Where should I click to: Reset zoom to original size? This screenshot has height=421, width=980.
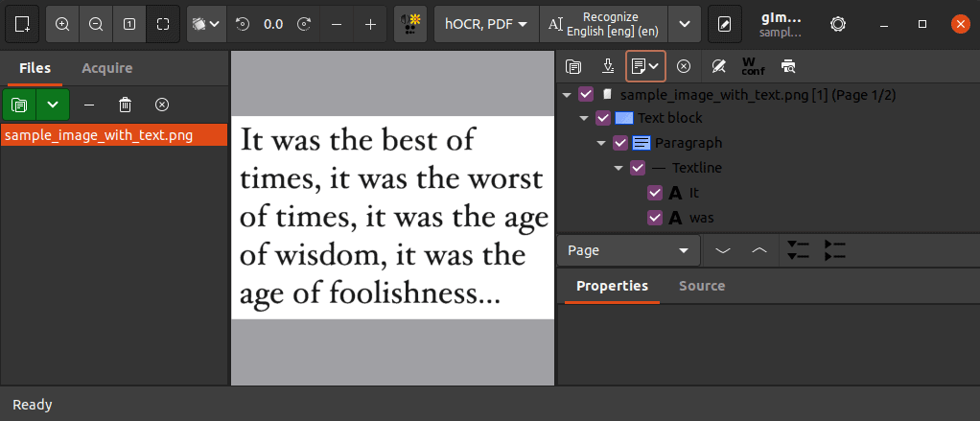pos(129,24)
